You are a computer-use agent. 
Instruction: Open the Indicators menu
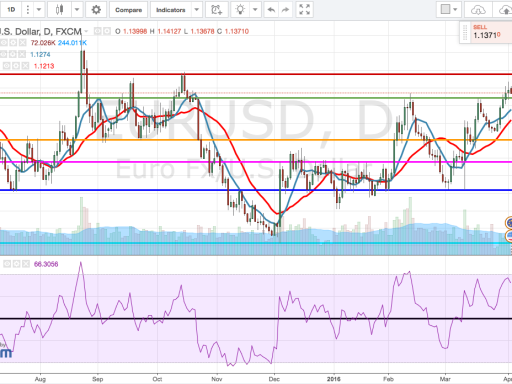[171, 10]
